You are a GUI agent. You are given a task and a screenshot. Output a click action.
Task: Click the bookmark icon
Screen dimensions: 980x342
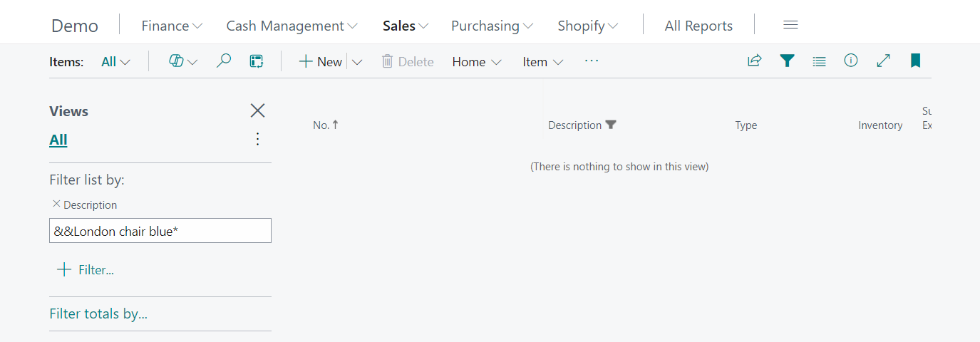click(915, 61)
